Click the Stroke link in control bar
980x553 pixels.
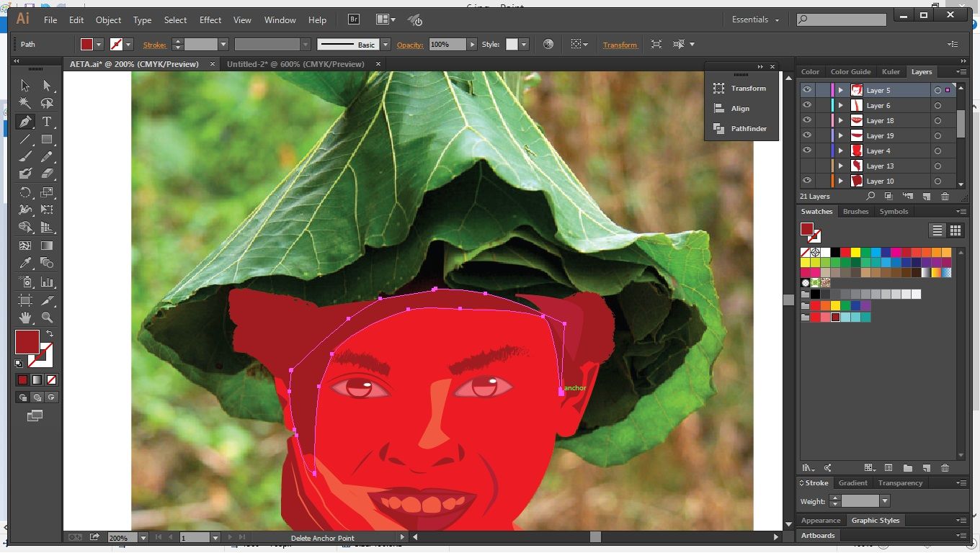tap(154, 45)
